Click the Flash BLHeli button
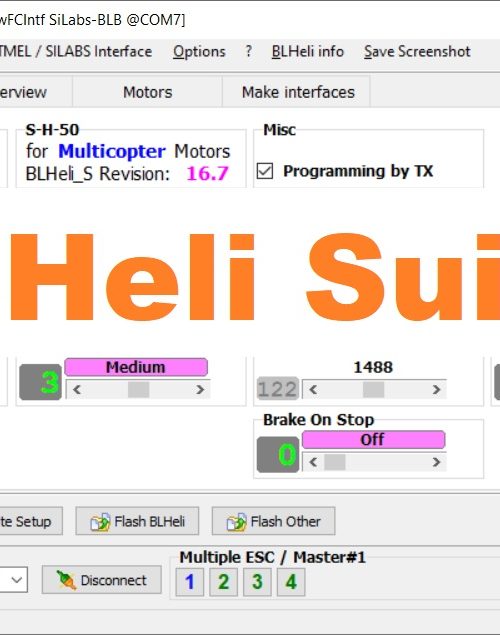 coord(137,521)
